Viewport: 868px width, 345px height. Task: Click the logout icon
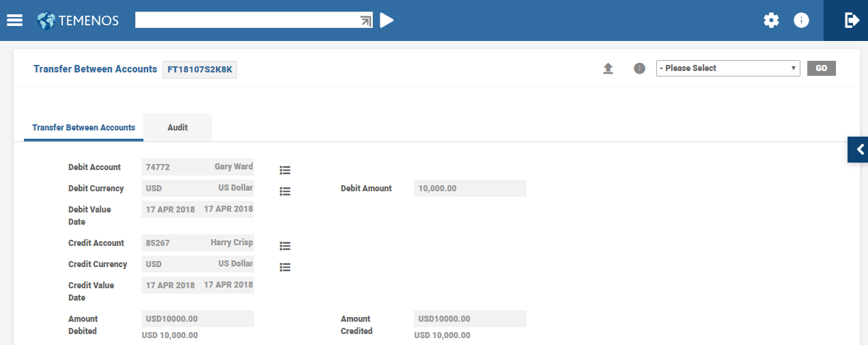851,20
